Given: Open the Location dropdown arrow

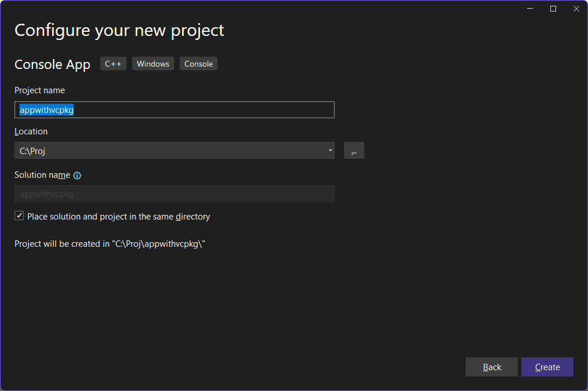Looking at the screenshot, I should [x=330, y=151].
